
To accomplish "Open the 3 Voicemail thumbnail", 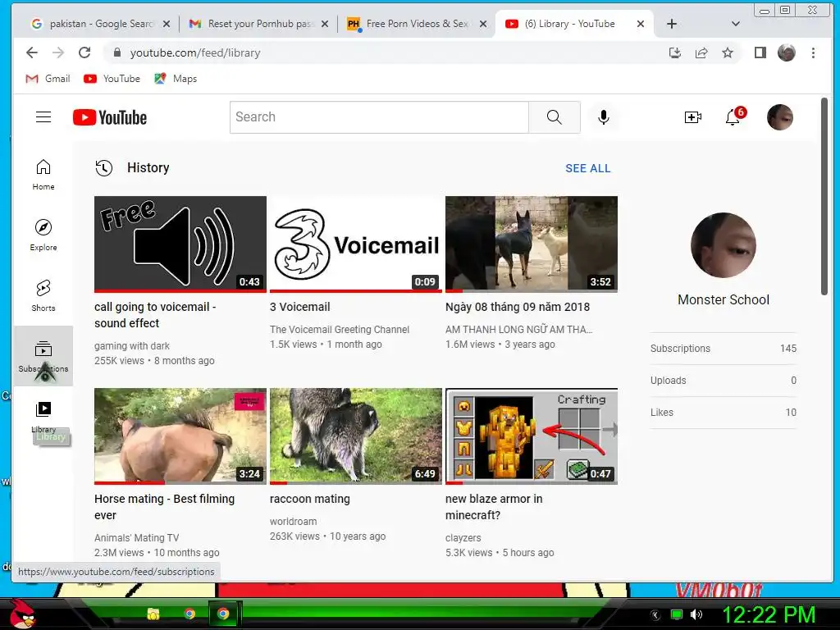I will [x=356, y=244].
